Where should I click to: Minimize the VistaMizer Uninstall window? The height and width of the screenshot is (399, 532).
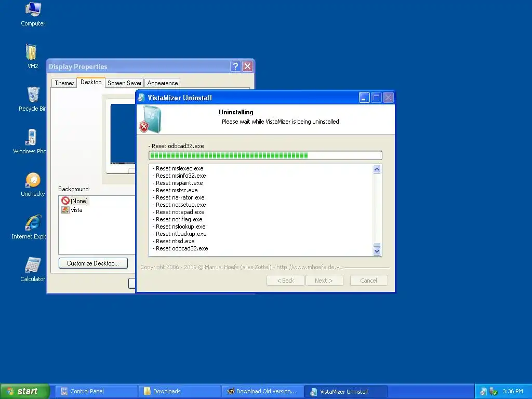pyautogui.click(x=364, y=98)
